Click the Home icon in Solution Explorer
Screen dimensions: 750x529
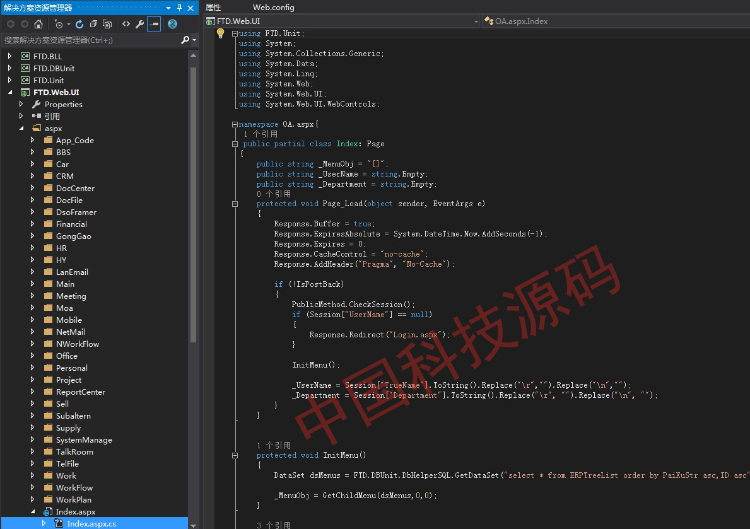[39, 23]
